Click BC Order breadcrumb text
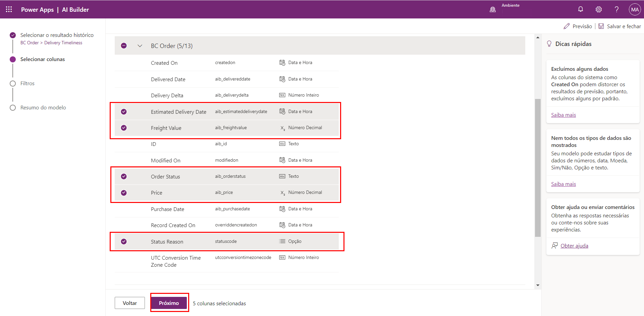The image size is (644, 316). point(30,43)
